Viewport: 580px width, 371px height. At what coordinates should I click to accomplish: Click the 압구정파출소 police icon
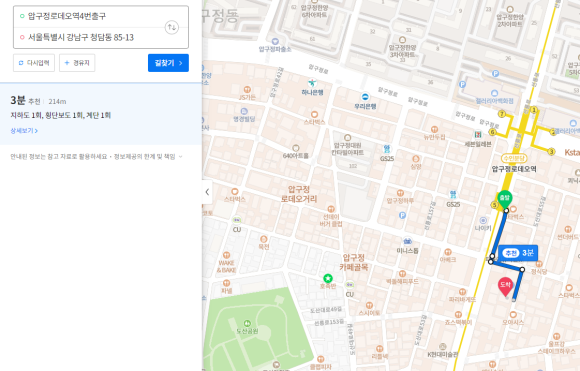coord(275,41)
